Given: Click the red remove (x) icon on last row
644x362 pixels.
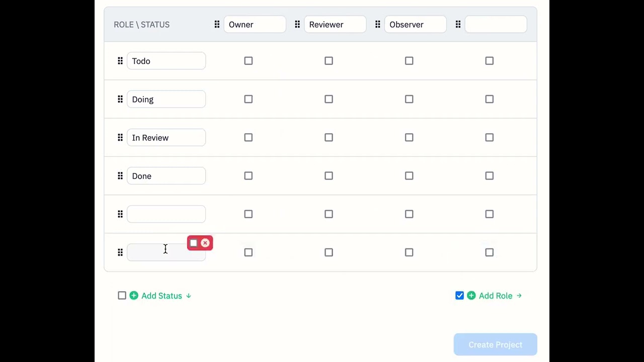Looking at the screenshot, I should click(x=205, y=243).
